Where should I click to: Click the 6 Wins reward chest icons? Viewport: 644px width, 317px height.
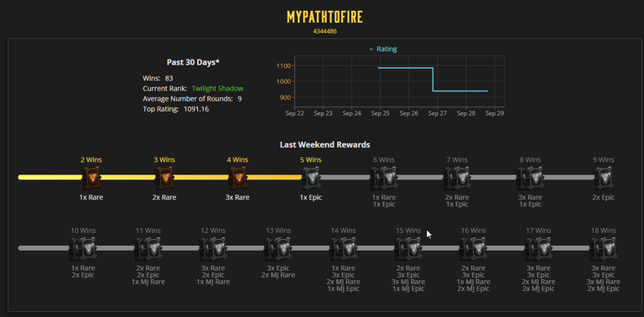pyautogui.click(x=383, y=178)
